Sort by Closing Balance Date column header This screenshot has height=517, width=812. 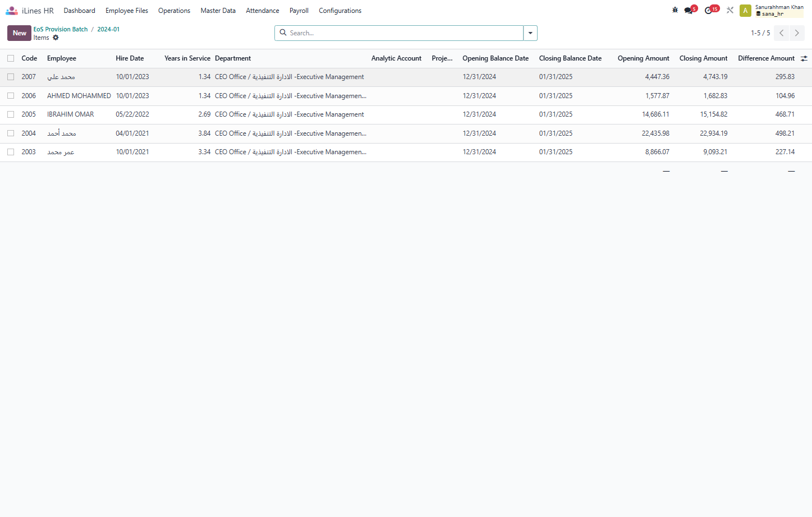pyautogui.click(x=570, y=58)
